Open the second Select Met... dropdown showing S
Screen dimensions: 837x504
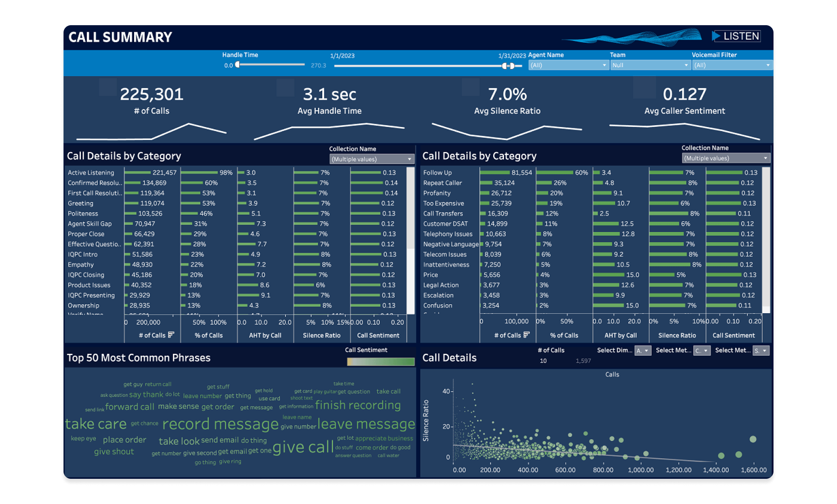761,350
